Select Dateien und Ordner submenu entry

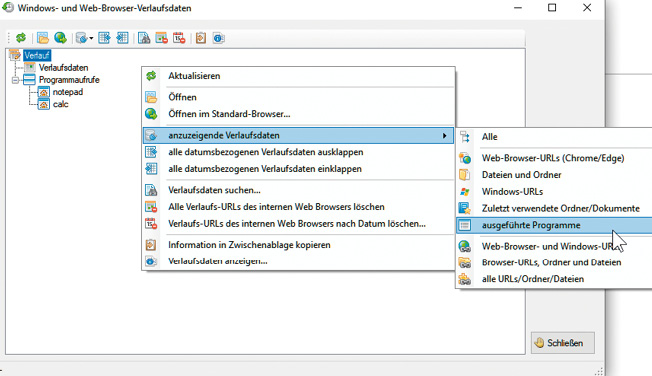click(554, 175)
